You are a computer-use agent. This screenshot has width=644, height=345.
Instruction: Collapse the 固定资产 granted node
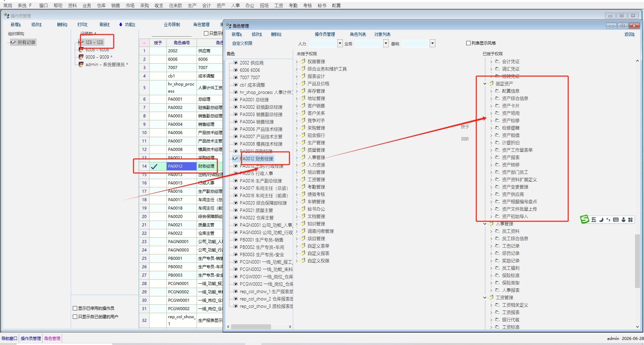pos(485,83)
